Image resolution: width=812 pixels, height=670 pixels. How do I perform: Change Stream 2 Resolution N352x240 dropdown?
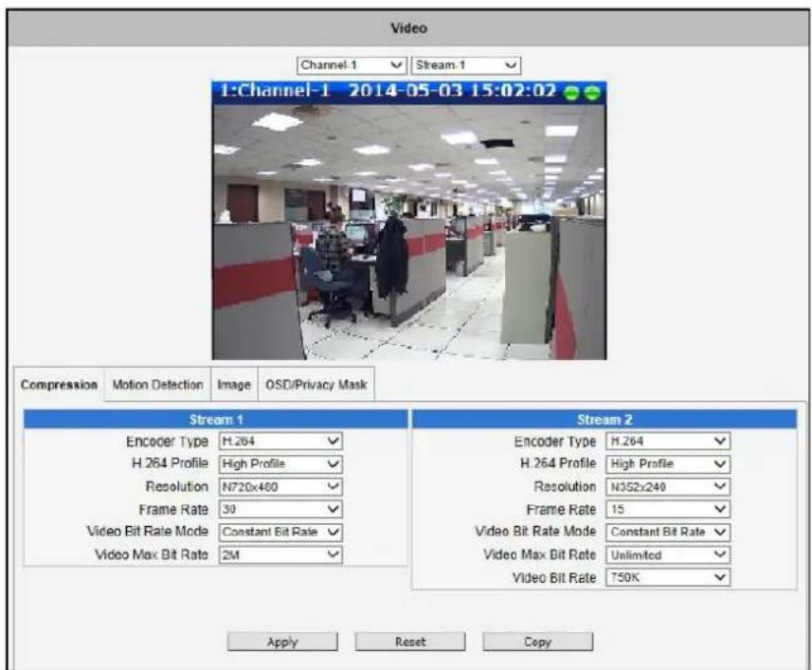pos(668,487)
